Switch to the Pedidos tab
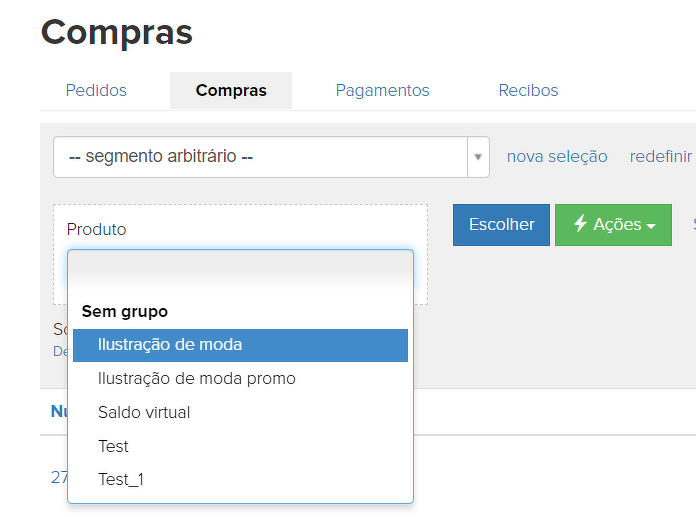 96,90
